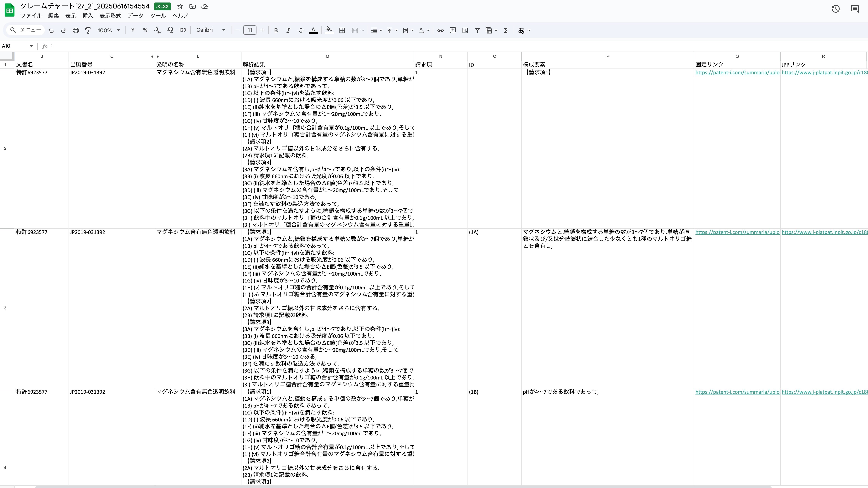Toggle bold formatting
868x488 pixels.
276,30
